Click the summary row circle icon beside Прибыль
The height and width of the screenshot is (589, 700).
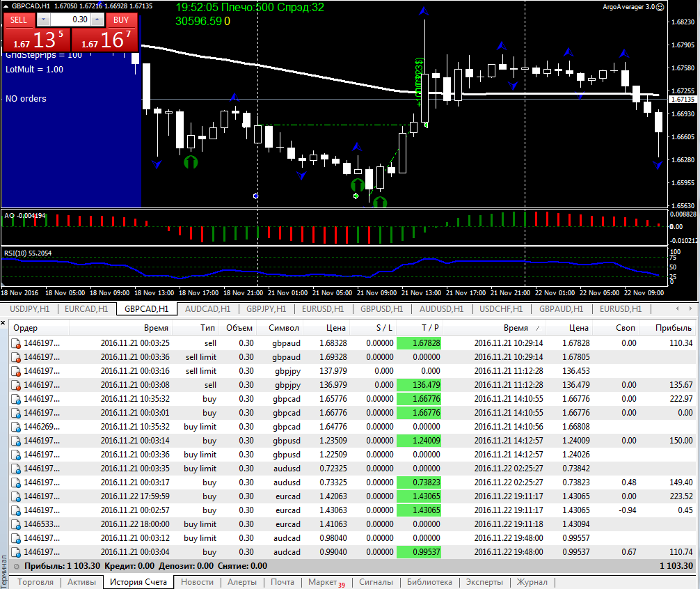(17, 566)
